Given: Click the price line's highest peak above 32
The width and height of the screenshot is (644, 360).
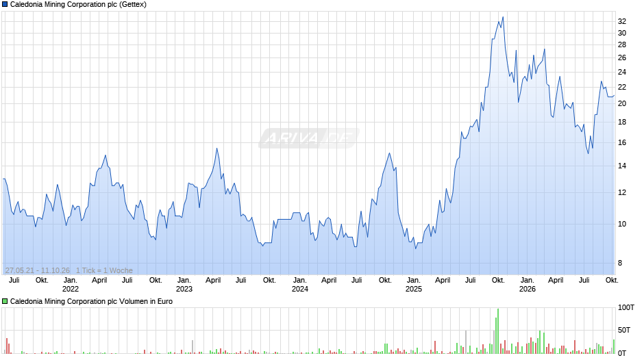Looking at the screenshot, I should point(503,17).
